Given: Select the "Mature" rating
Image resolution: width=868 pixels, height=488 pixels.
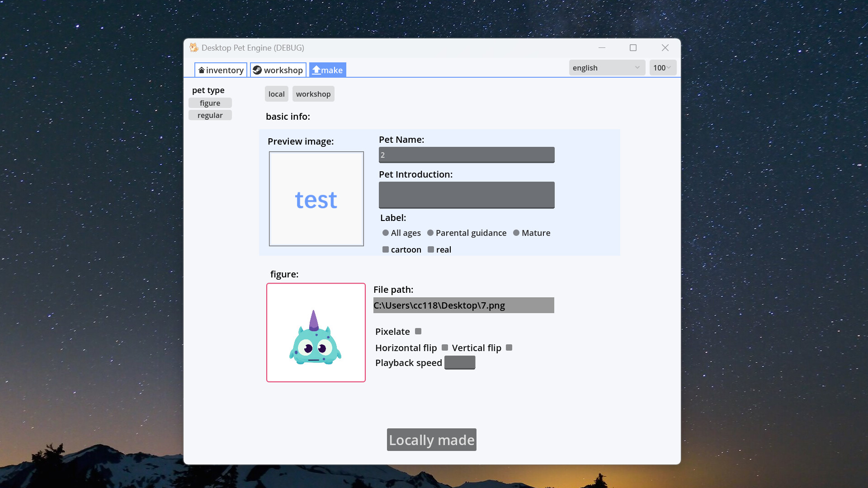Looking at the screenshot, I should pos(516,233).
